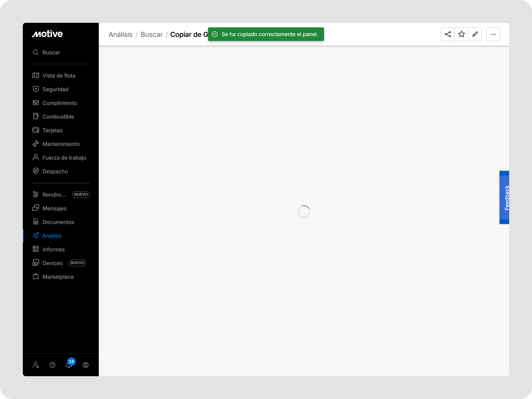Select Buscar in the breadcrumb trail
This screenshot has width=532, height=399.
click(x=152, y=34)
